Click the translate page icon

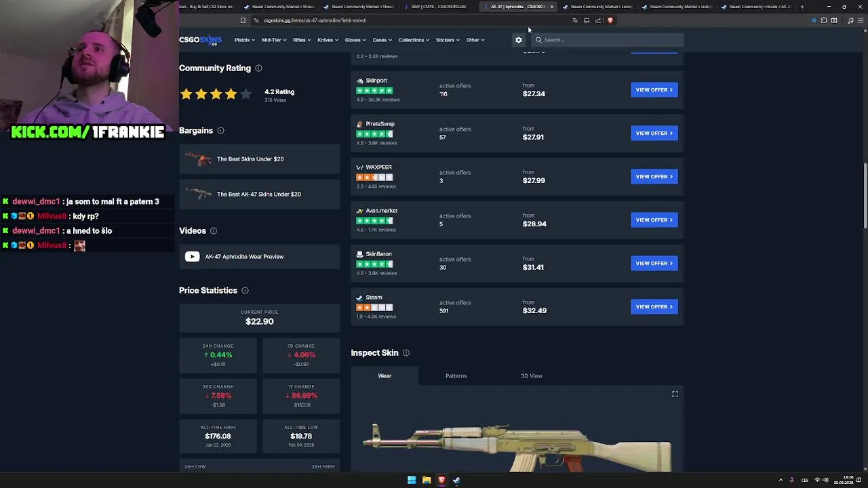click(x=574, y=20)
